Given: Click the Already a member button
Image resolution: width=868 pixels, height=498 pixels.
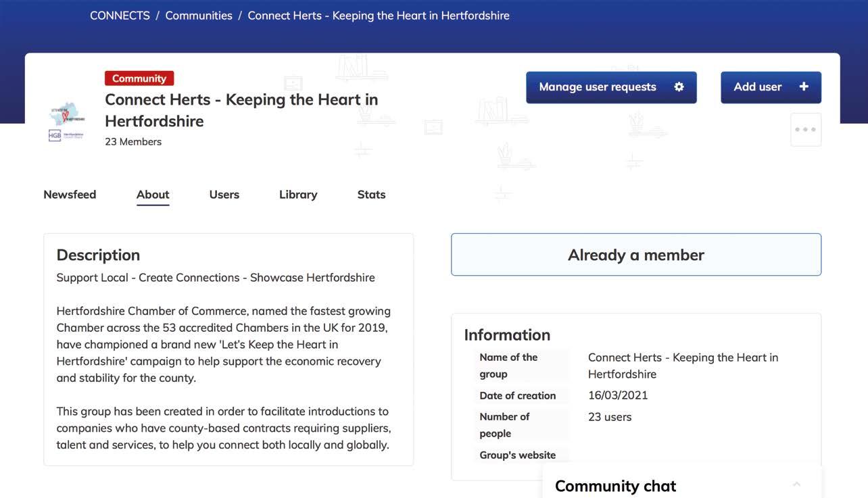Looking at the screenshot, I should pyautogui.click(x=636, y=255).
